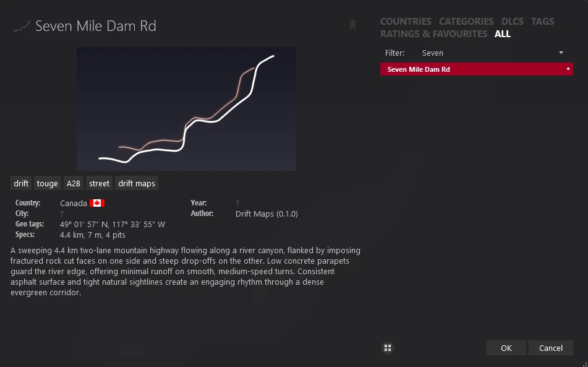This screenshot has height=367, width=588.
Task: Click the Specs value 4.4 km, 7 m, 4 pits
Action: pyautogui.click(x=93, y=235)
